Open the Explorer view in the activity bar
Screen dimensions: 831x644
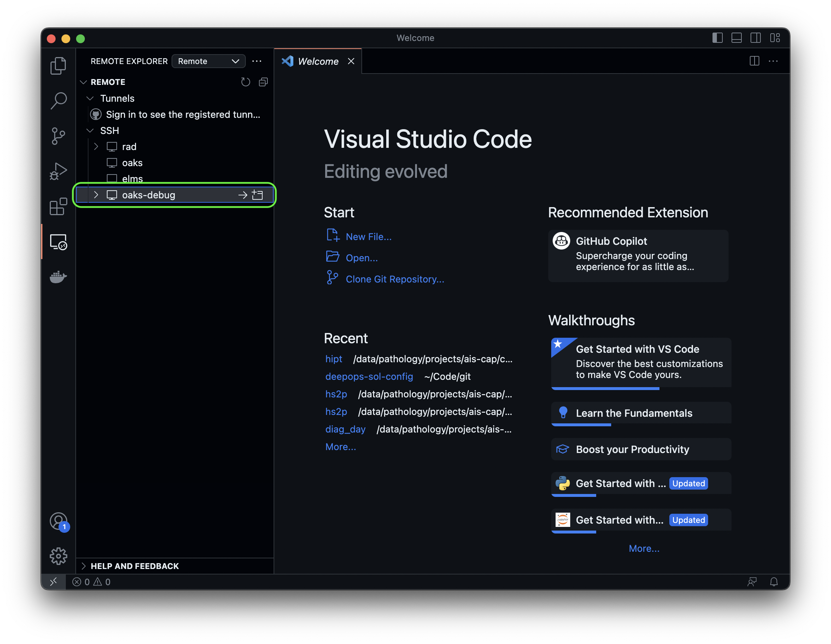click(x=58, y=65)
